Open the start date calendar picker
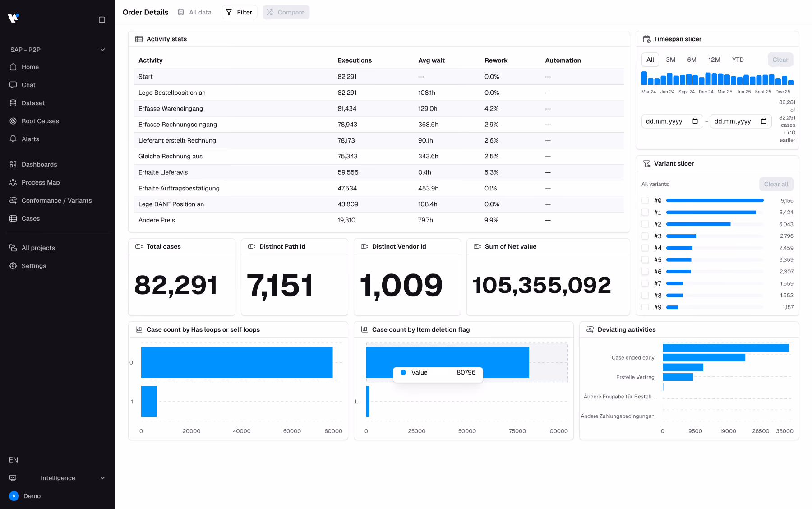Image resolution: width=812 pixels, height=509 pixels. click(695, 121)
